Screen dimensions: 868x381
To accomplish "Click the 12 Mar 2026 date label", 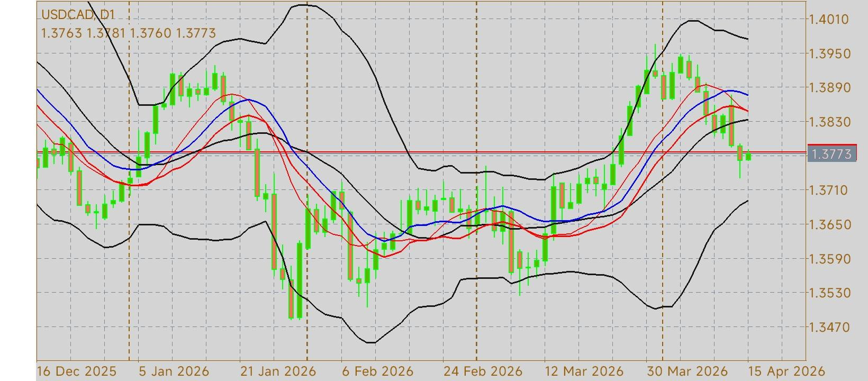I will (584, 371).
